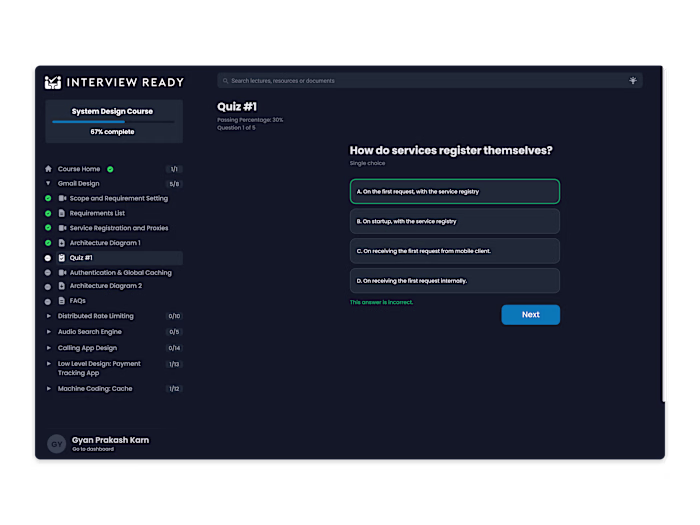
Task: Click the 67% complete text
Action: pyautogui.click(x=112, y=132)
